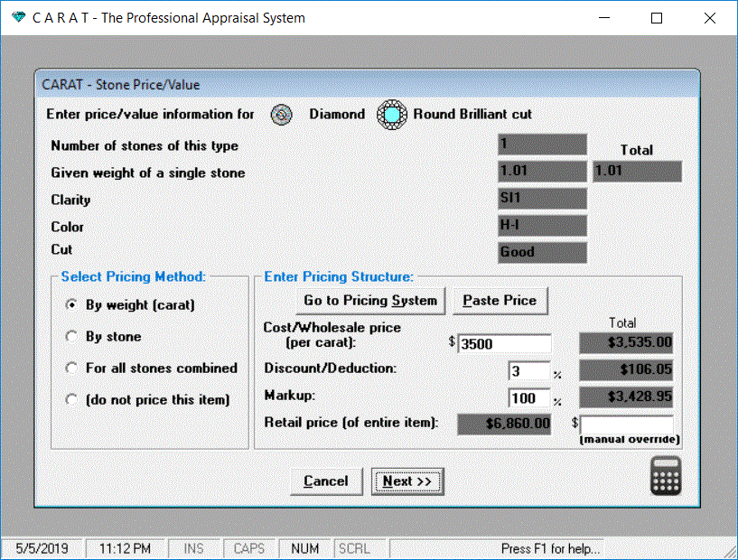Open the calculator icon

click(666, 476)
